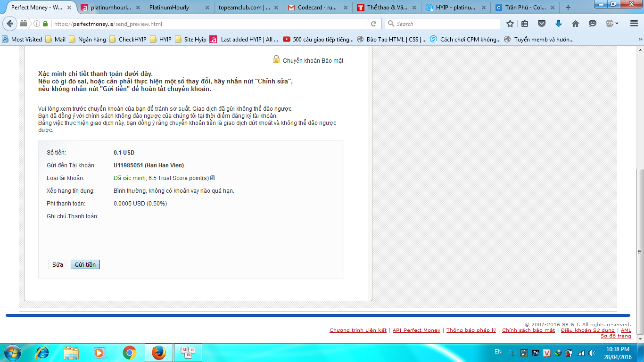Image resolution: width=644 pixels, height=362 pixels.
Task: Go back using the Firefox back arrow
Action: [10, 24]
